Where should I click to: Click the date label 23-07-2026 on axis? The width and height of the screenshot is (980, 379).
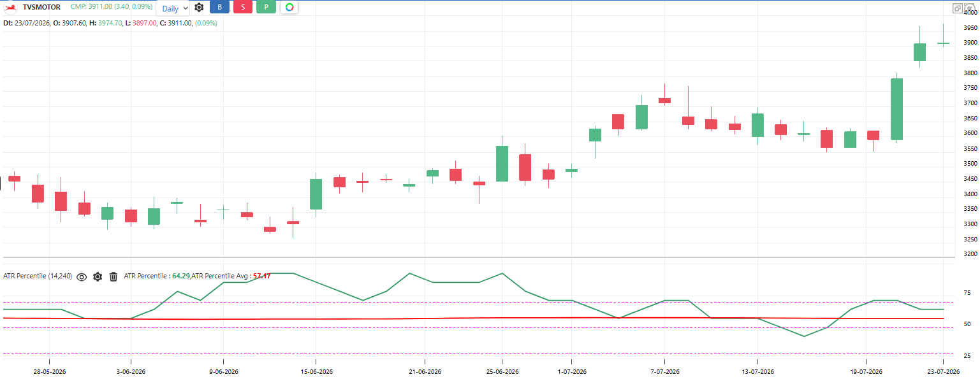click(x=944, y=371)
